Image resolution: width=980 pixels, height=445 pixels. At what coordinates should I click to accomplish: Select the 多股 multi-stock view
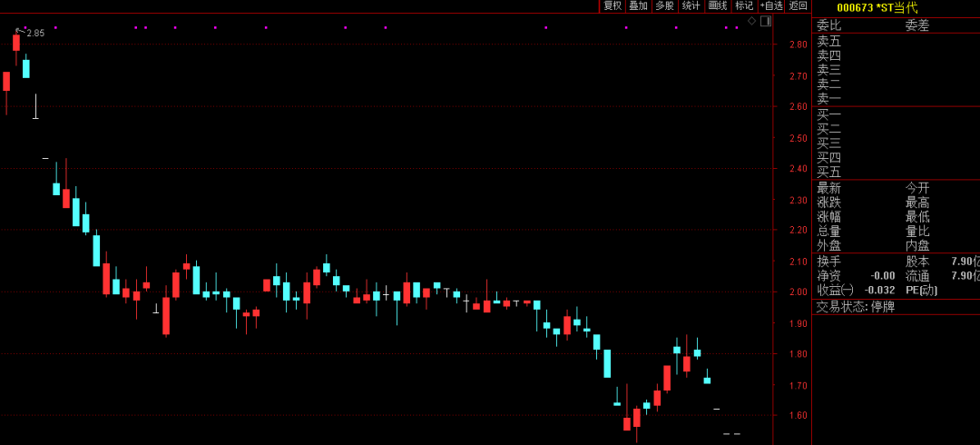coord(665,6)
